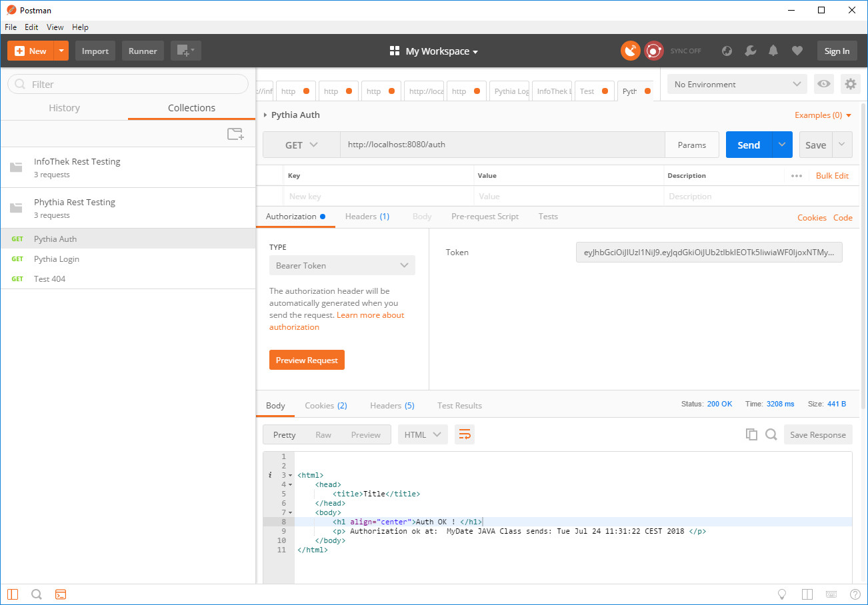This screenshot has width=868, height=605.
Task: Toggle the SYNC OFF status
Action: click(x=685, y=51)
